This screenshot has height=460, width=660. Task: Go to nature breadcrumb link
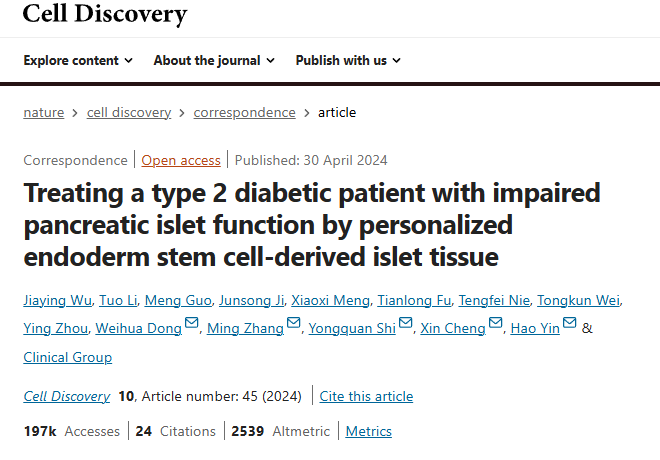pyautogui.click(x=44, y=112)
